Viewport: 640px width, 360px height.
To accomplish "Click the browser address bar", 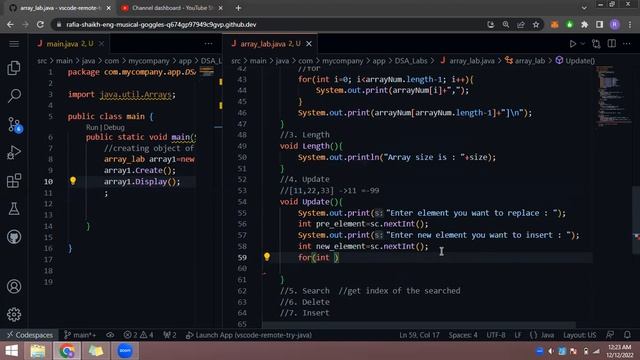I will tap(269, 24).
